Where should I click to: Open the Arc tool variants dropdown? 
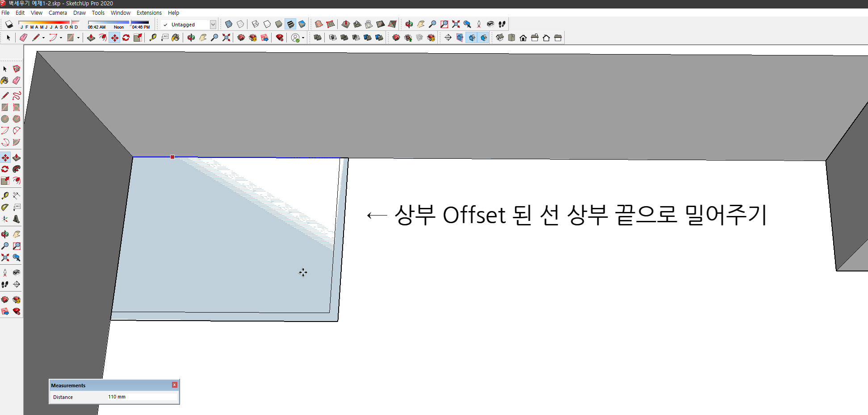tap(60, 38)
